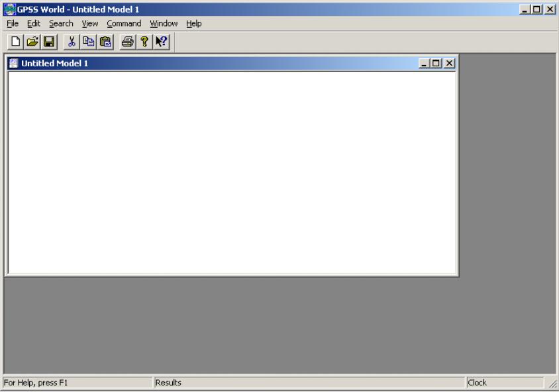Screen dimensions: 559x392
Task: Click the 'For Help, press F1' status text
Action: pos(36,382)
